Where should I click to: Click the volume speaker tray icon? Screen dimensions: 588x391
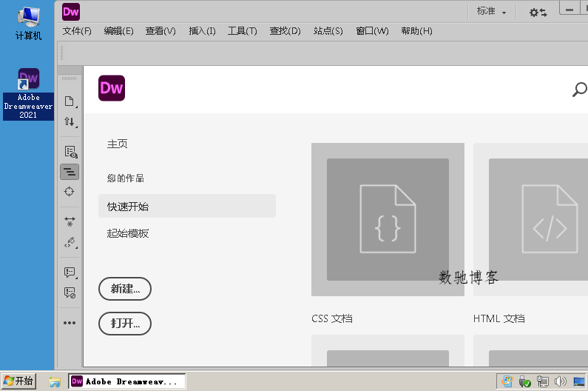click(560, 381)
